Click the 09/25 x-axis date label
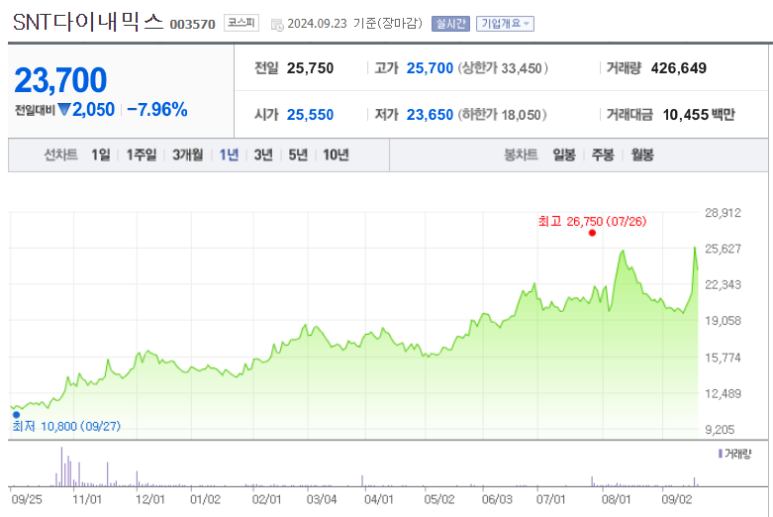The image size is (773, 517). tap(27, 499)
